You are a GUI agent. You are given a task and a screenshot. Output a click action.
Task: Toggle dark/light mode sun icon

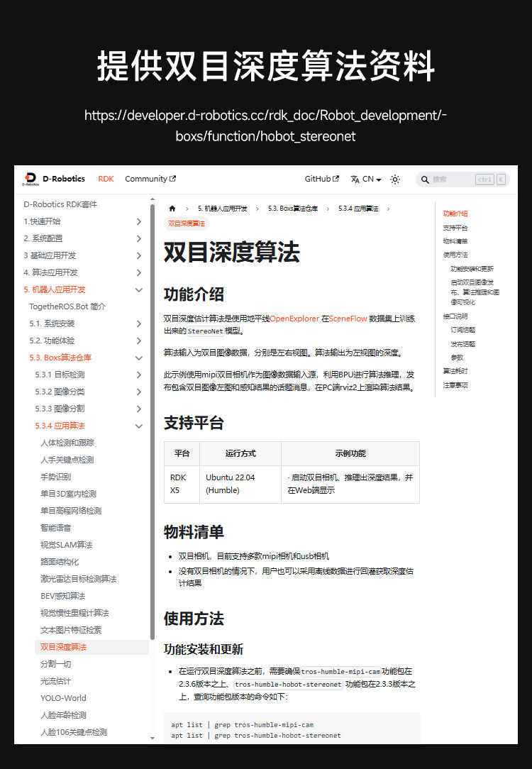(395, 179)
